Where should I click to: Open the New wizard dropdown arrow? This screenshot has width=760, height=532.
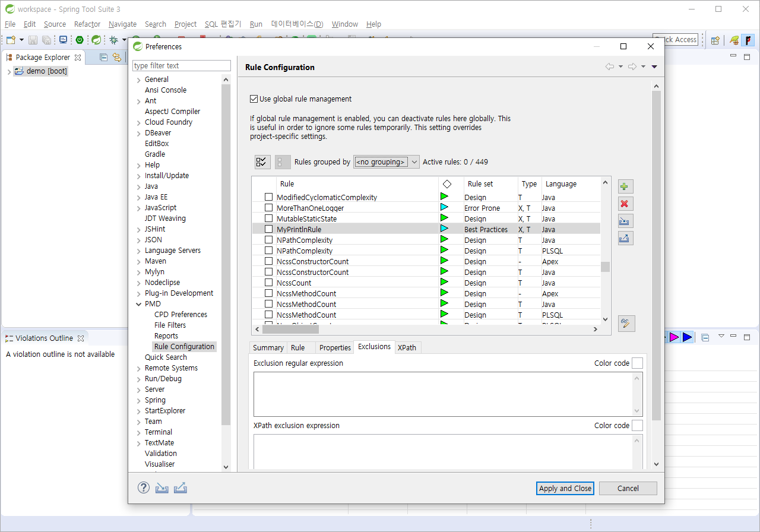click(21, 40)
